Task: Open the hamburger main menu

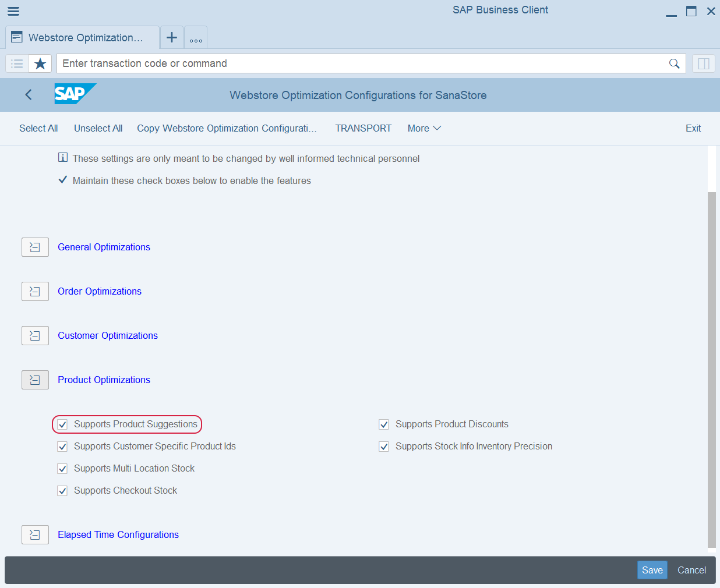Action: coord(13,11)
